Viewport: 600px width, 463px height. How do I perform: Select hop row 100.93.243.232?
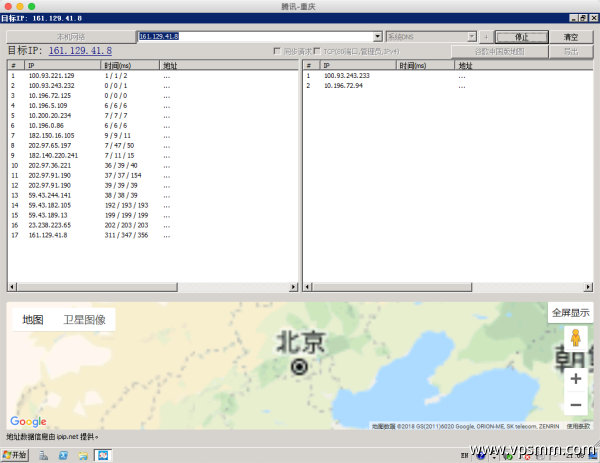[x=152, y=86]
